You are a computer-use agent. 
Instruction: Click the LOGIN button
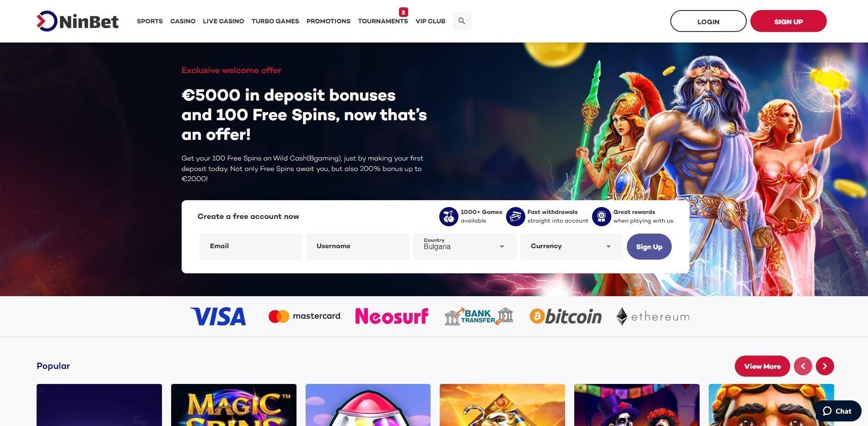pos(708,21)
